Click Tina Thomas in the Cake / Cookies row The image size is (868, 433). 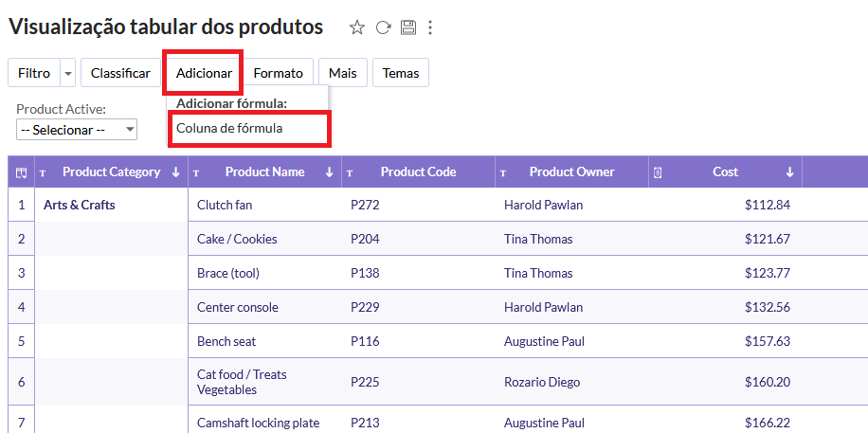click(538, 239)
